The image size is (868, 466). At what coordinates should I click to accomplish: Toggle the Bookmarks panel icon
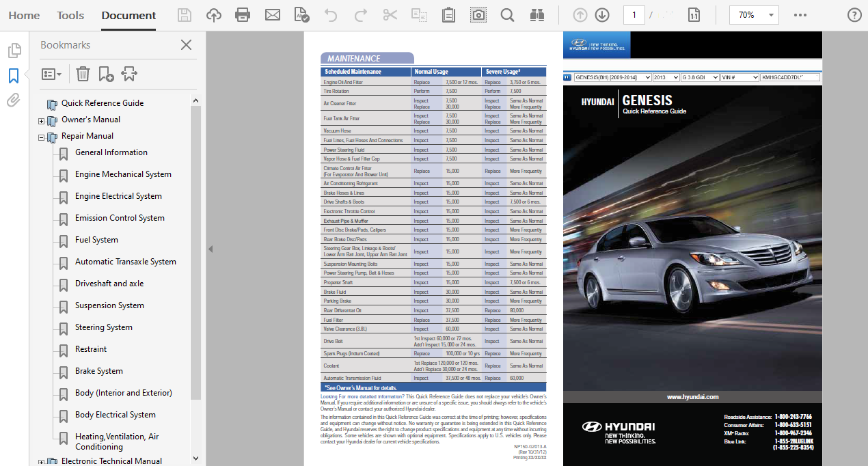click(12, 76)
